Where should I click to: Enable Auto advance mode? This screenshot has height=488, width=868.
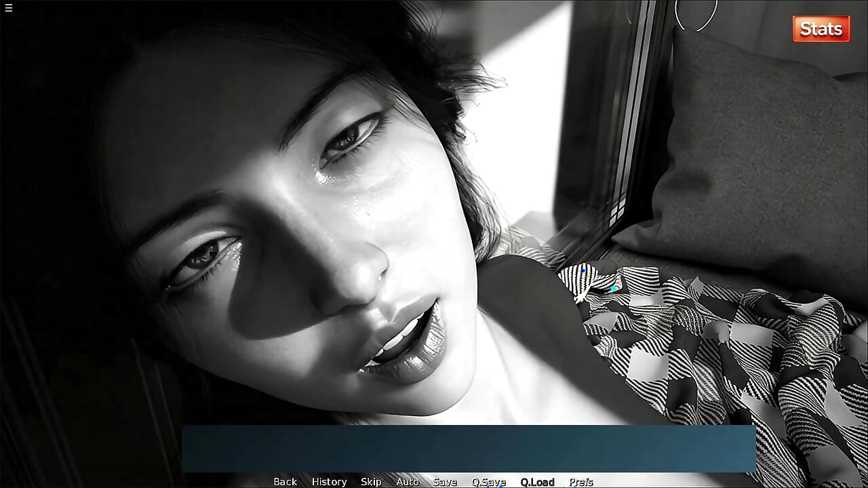408,482
